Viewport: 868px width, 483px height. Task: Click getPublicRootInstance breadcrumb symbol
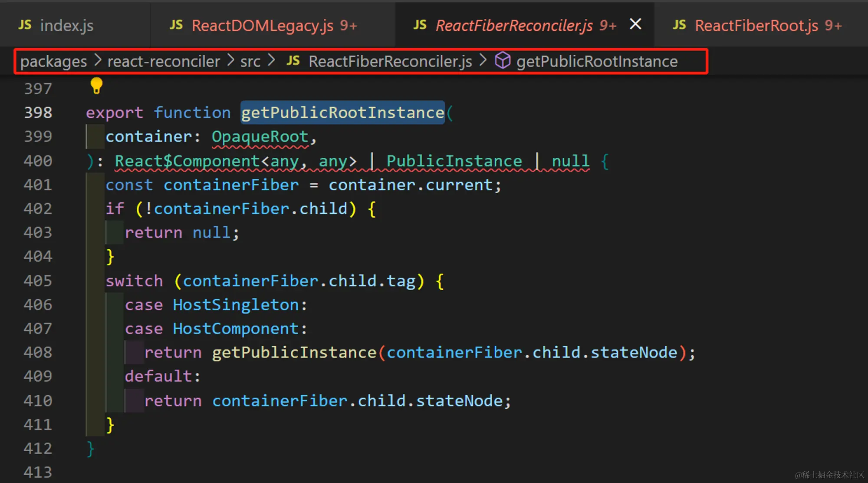click(x=597, y=61)
